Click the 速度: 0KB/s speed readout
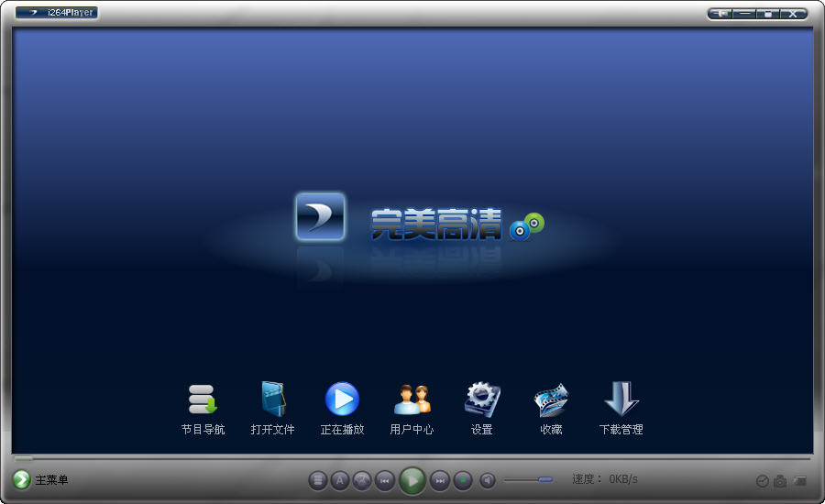825x504 pixels. click(605, 479)
